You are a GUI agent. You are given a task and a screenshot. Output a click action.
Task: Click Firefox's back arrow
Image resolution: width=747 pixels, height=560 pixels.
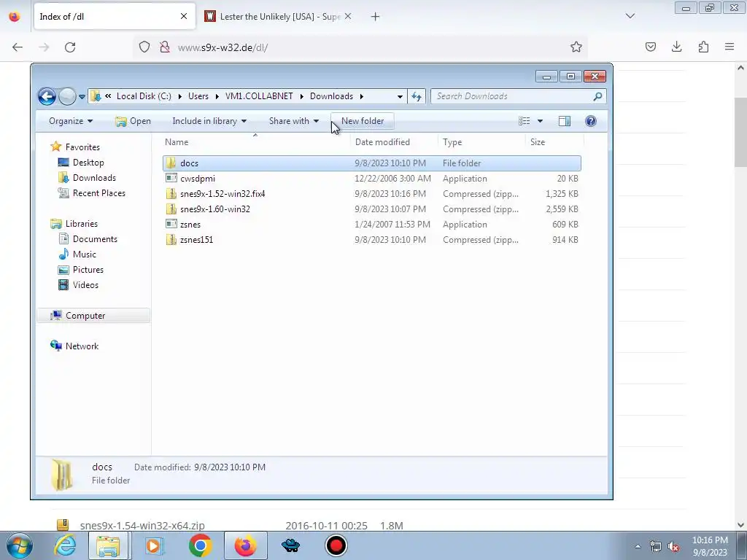18,47
